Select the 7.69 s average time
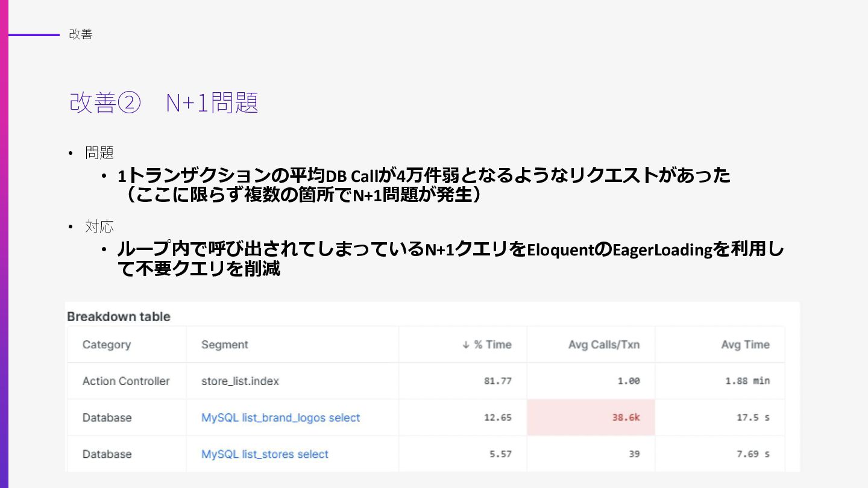Image resolution: width=868 pixels, height=488 pixels. (x=753, y=454)
